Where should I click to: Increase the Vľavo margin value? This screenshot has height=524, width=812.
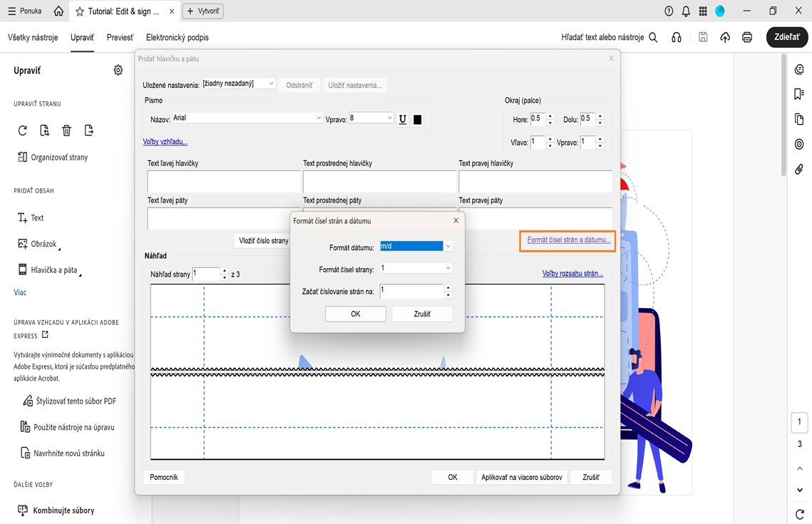point(550,139)
